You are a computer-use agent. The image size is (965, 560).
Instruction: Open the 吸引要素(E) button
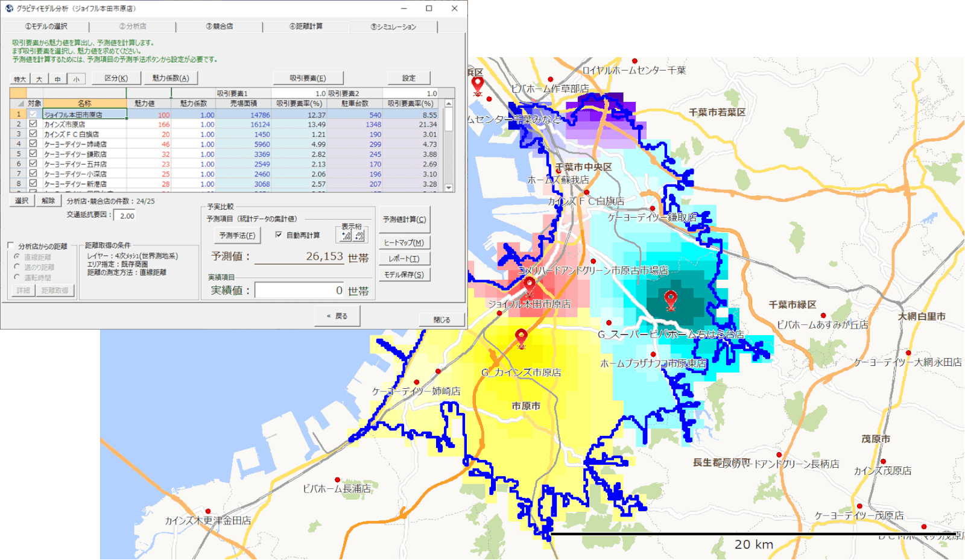[x=308, y=78]
